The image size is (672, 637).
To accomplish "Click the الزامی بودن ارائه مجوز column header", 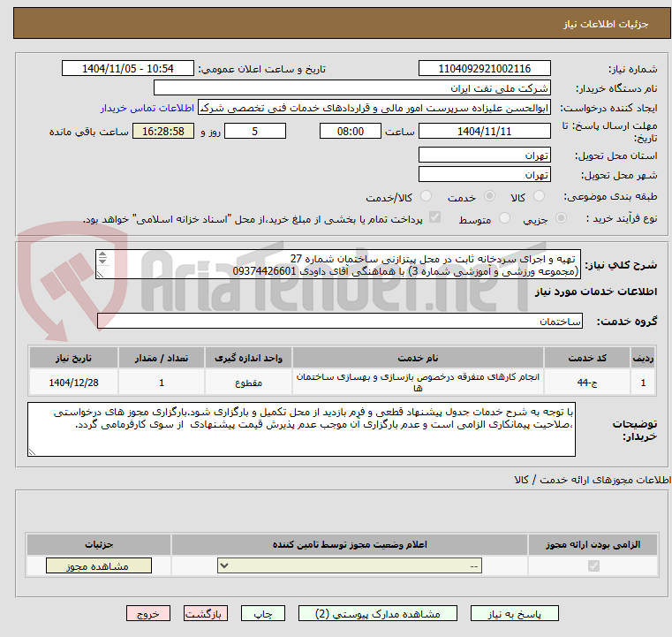I will (593, 544).
